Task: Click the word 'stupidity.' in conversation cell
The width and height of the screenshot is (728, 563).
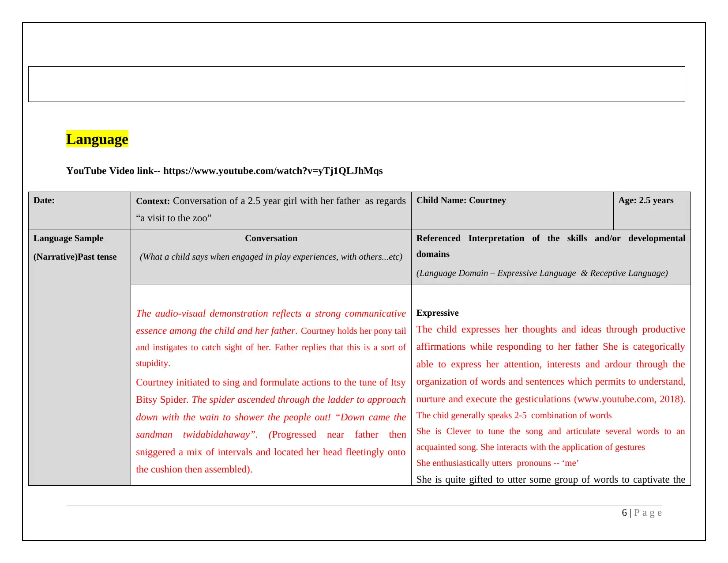Action: [x=153, y=363]
